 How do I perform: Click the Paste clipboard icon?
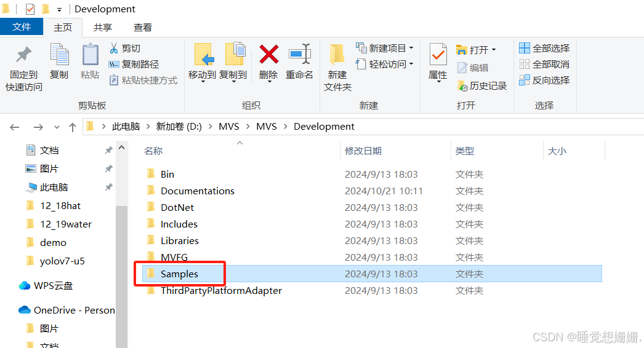pyautogui.click(x=90, y=55)
